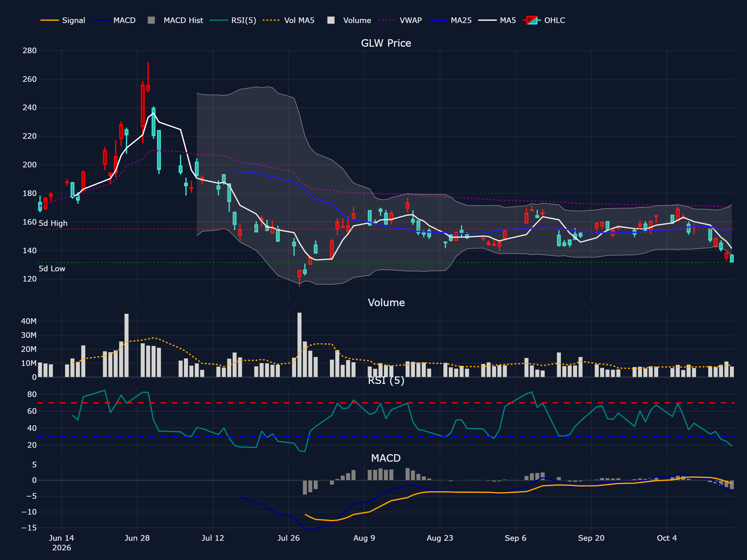Click the white Volume legend swatch
Screen dimensions: 747x560
(331, 20)
